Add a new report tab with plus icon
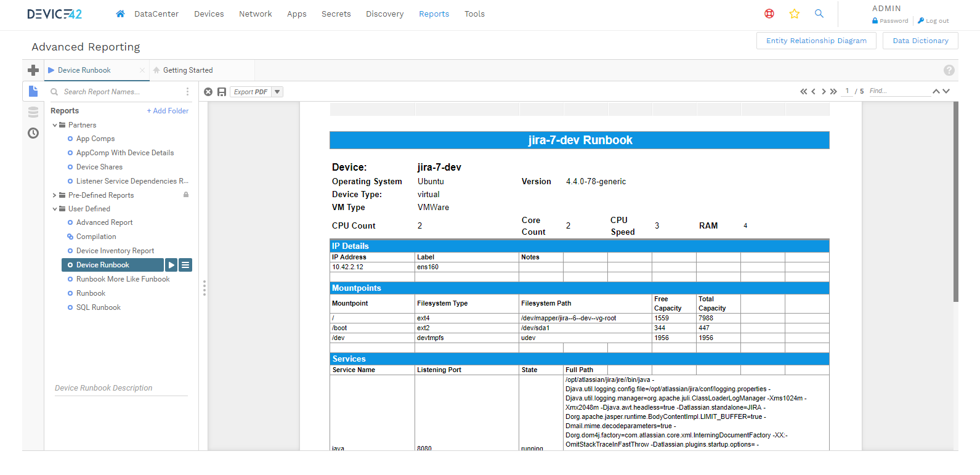 (33, 70)
